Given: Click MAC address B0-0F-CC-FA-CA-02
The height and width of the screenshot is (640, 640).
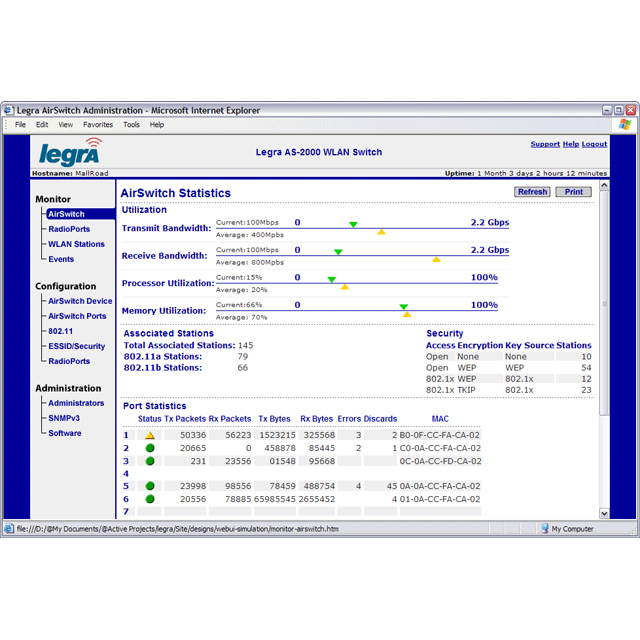Looking at the screenshot, I should coord(440,435).
